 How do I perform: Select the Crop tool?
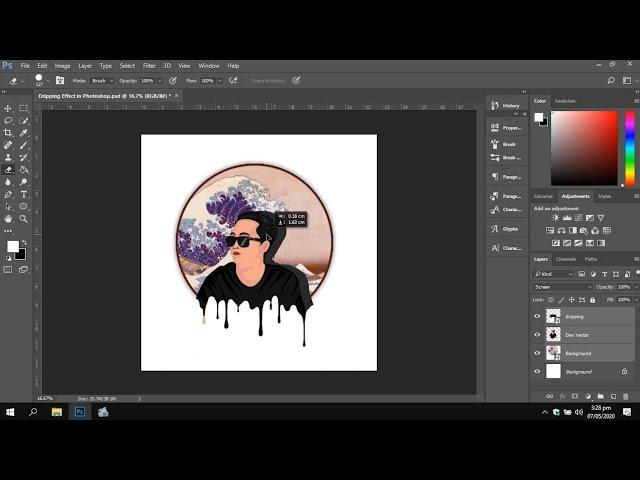[8, 133]
